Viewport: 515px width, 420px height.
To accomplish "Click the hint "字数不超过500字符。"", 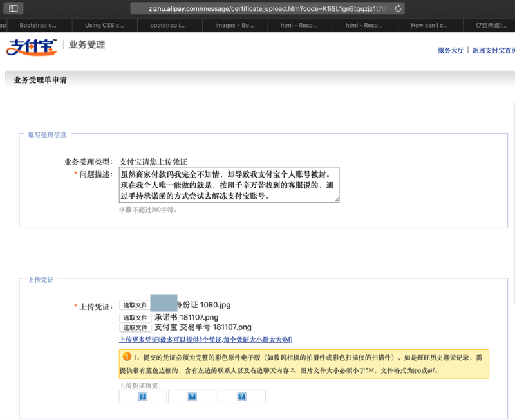I will point(148,210).
